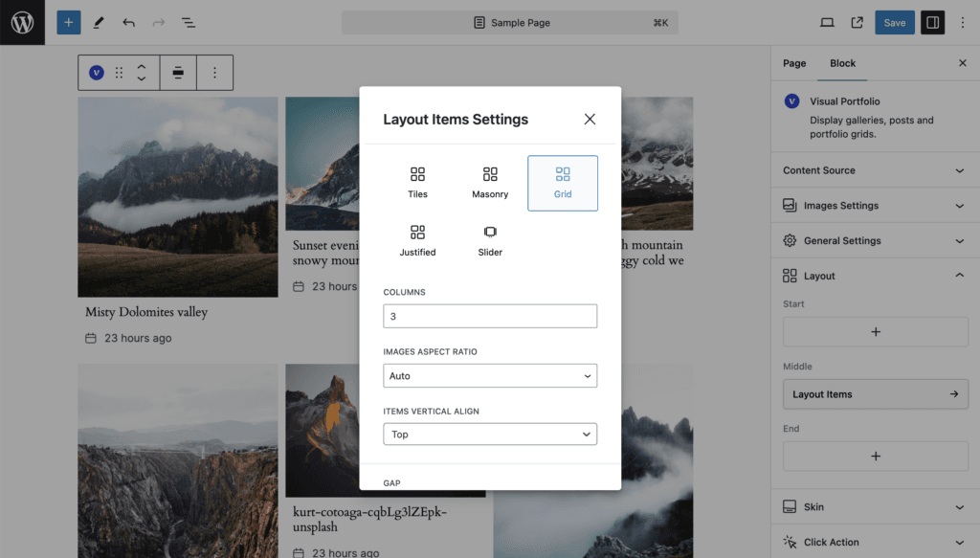Open the Document Overview list icon
This screenshot has width=980, height=558.
189,23
